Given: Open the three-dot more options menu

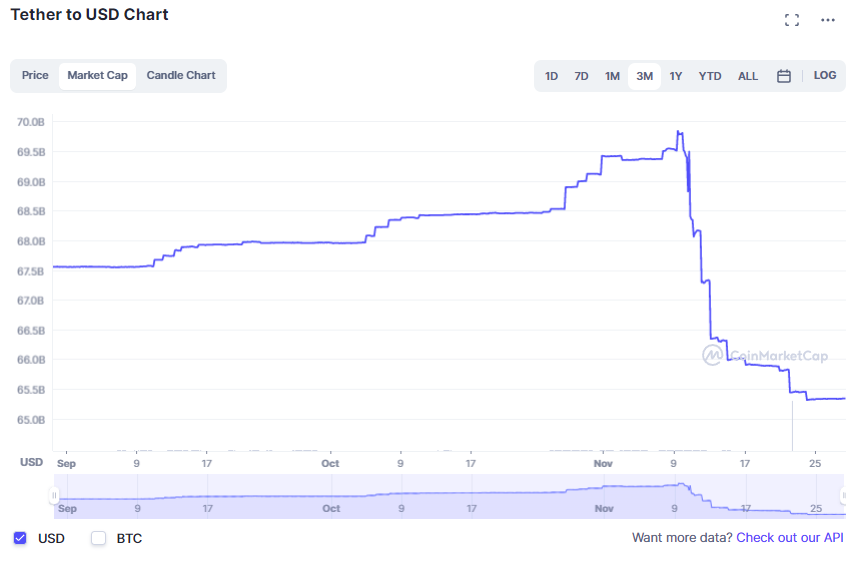Looking at the screenshot, I should (827, 20).
